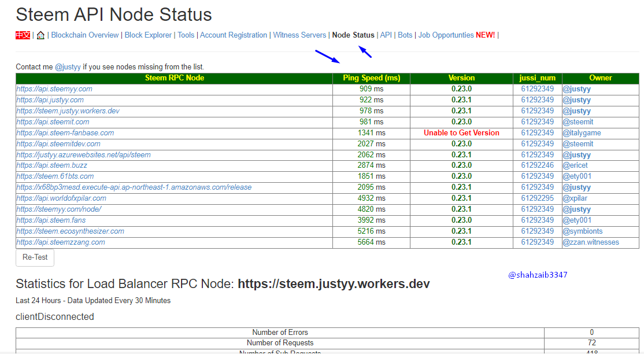
Task: Click the Steem RPC Node column header
Action: tap(174, 78)
